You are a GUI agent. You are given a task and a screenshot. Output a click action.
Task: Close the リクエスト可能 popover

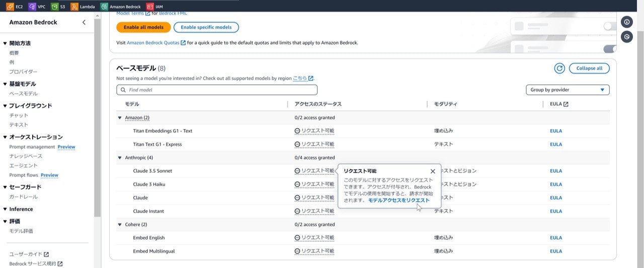point(433,171)
